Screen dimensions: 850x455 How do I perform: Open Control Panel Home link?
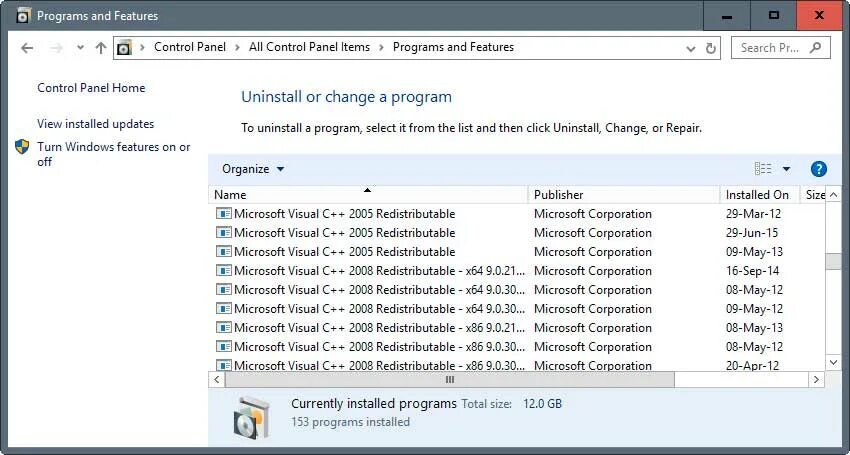tap(91, 88)
